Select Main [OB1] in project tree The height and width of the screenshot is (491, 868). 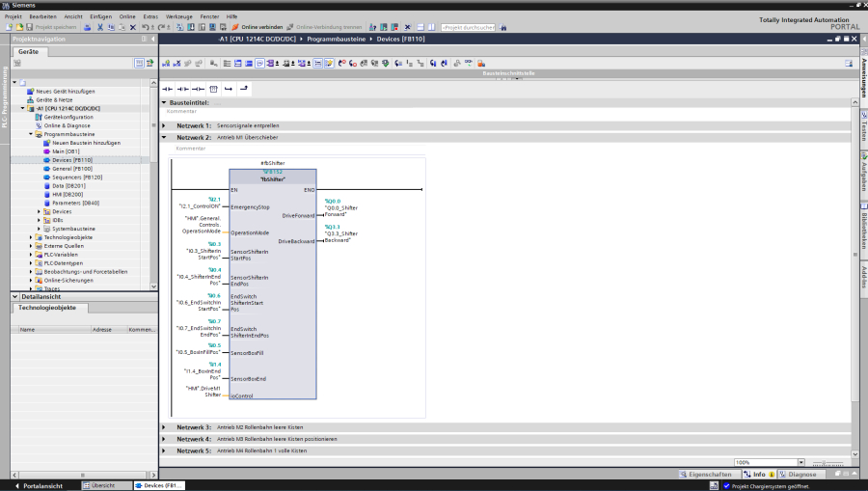click(66, 150)
